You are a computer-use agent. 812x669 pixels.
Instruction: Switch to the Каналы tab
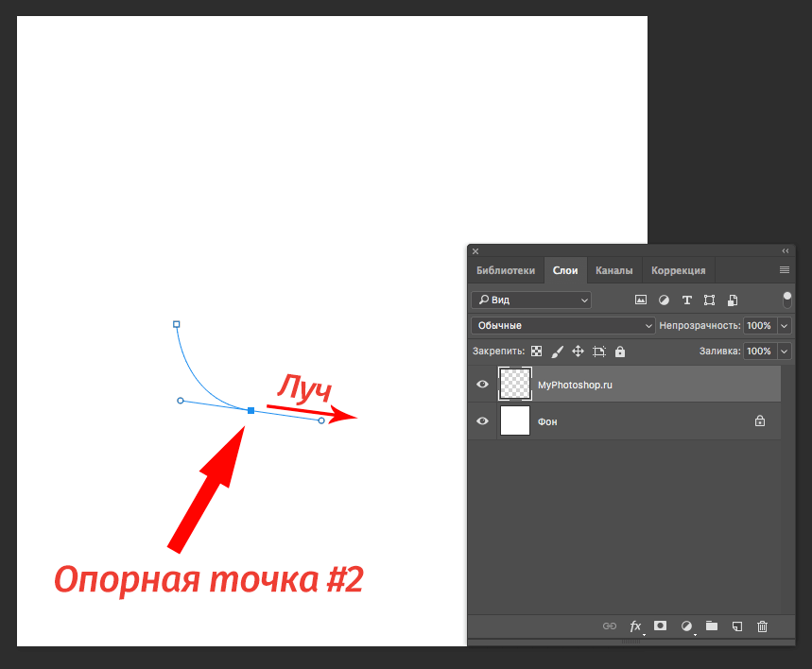pyautogui.click(x=614, y=270)
